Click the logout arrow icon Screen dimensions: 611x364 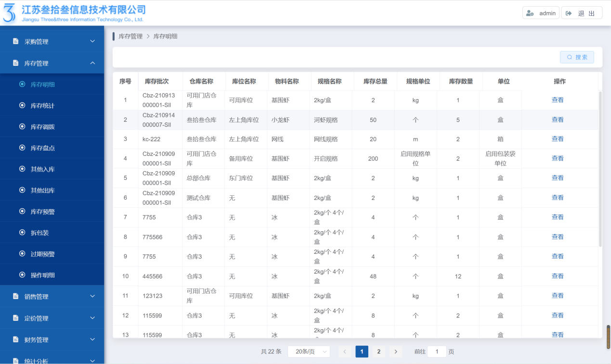coord(569,13)
